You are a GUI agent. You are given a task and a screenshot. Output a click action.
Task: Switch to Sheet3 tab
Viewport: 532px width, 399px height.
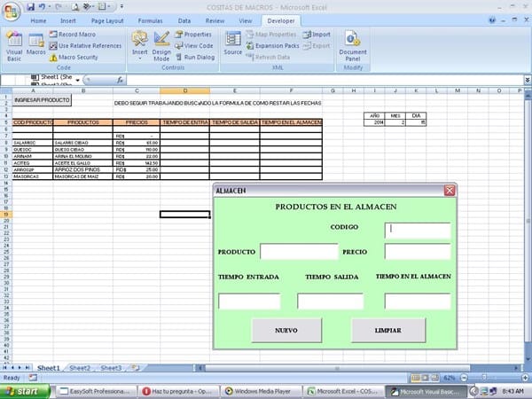click(x=111, y=368)
